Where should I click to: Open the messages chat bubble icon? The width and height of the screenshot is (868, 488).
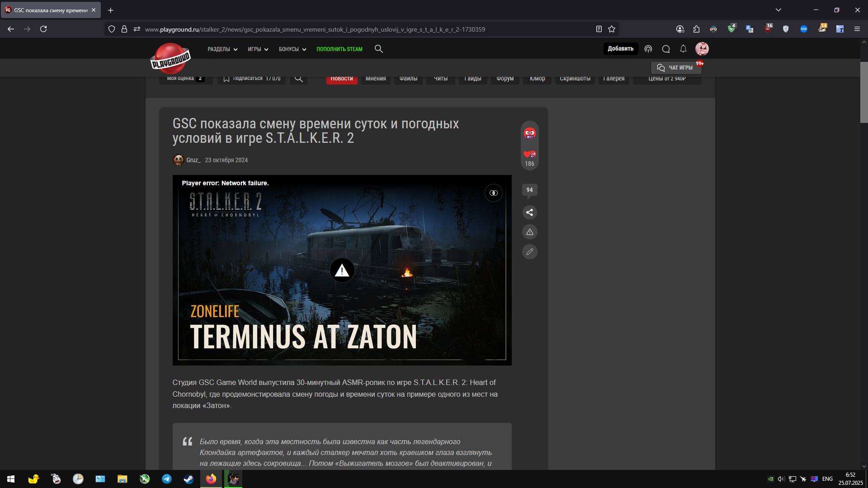coord(666,49)
